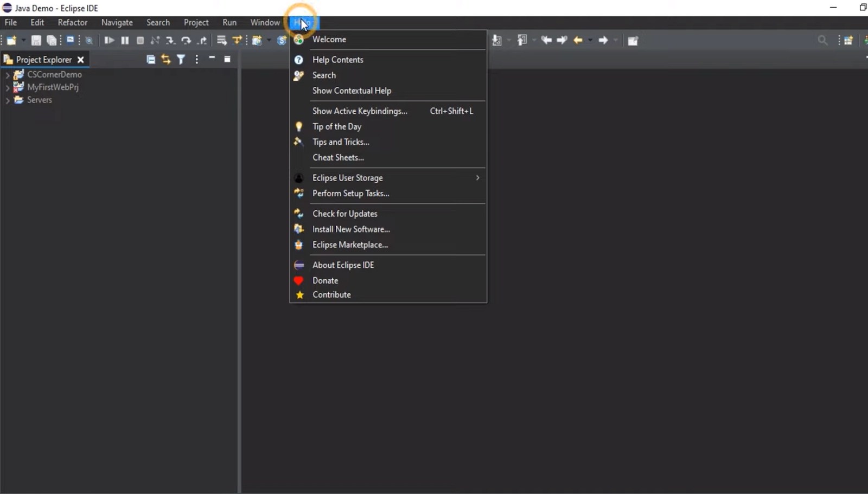Open the Run menu

tap(229, 23)
